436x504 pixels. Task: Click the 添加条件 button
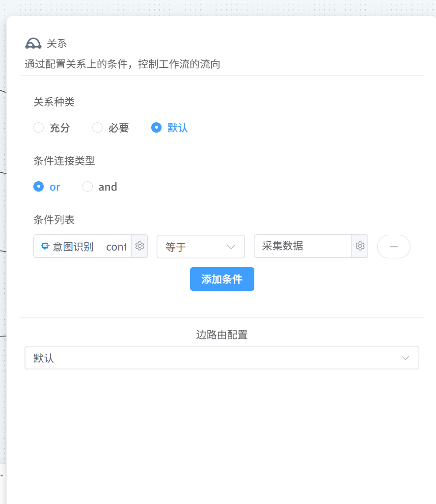(x=222, y=279)
